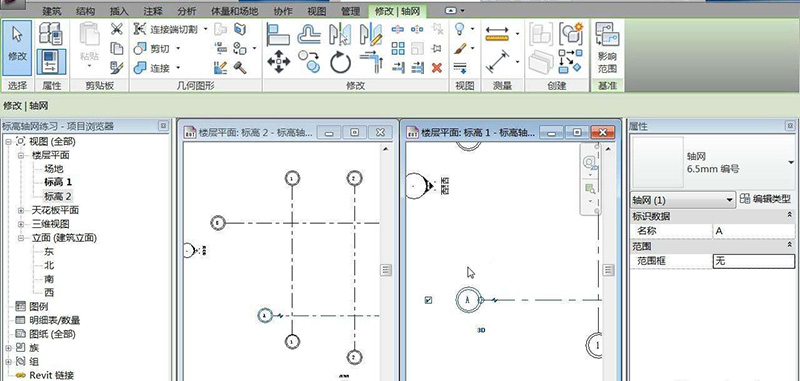Switch to the 管理 ribbon tab
Image resolution: width=800 pixels, height=381 pixels.
point(350,11)
